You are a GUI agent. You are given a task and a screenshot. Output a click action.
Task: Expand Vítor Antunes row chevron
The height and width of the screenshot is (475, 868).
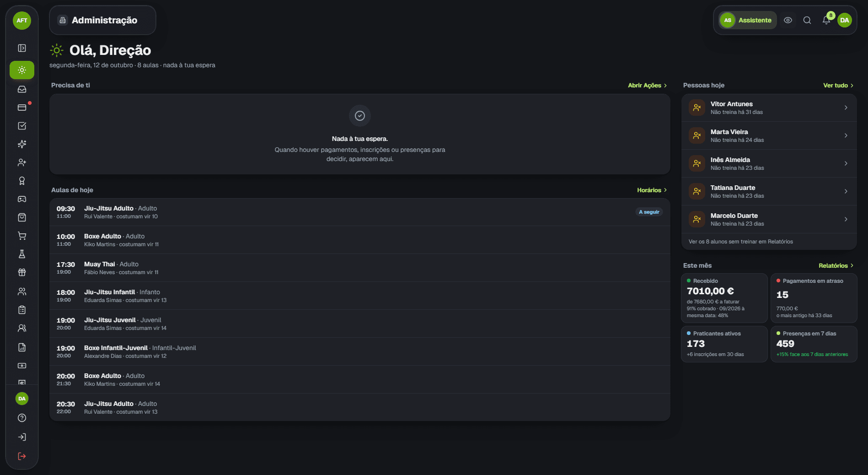[846, 108]
